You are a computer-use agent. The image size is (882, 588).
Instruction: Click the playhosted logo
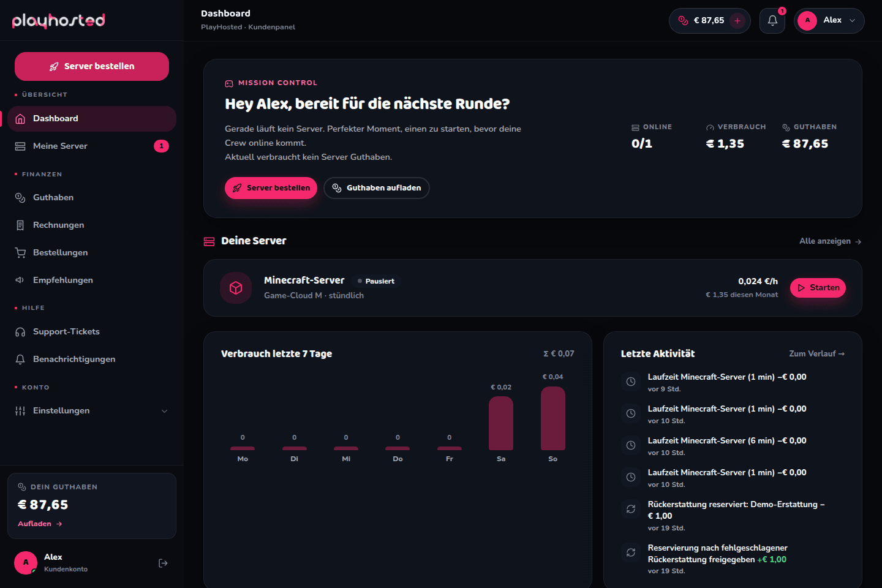pyautogui.click(x=58, y=21)
